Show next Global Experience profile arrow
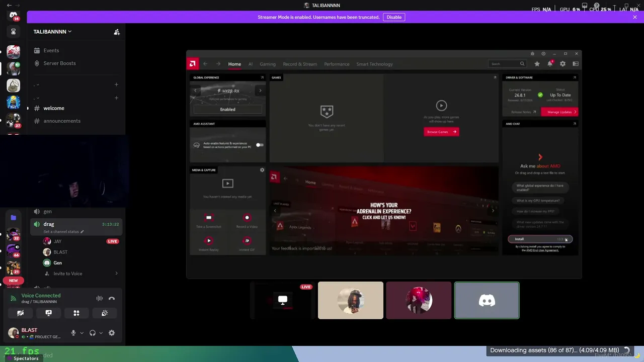This screenshot has width=644, height=362. (x=260, y=91)
